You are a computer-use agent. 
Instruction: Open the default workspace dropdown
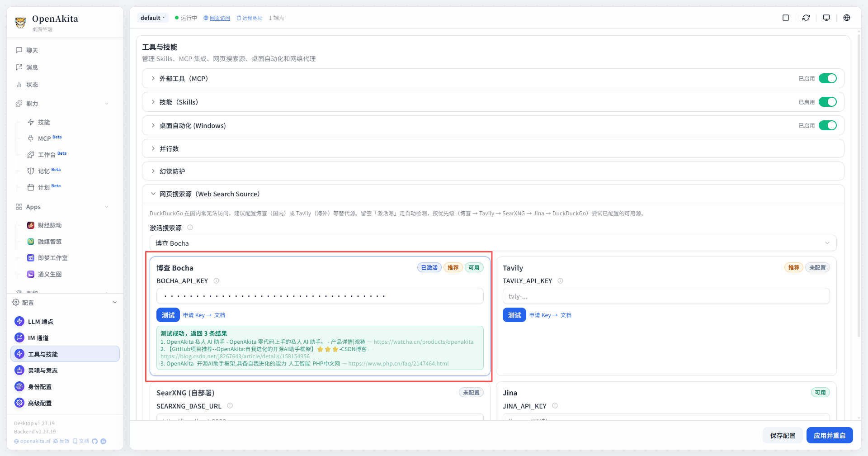pos(153,18)
